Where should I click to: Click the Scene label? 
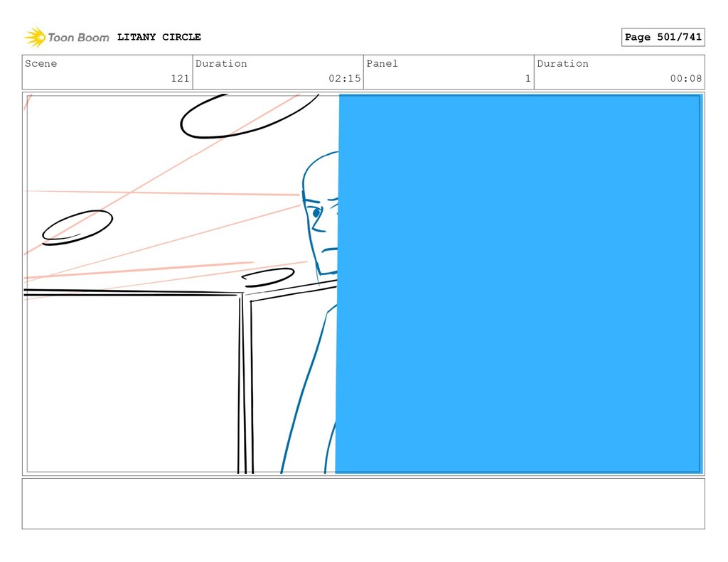[41, 63]
